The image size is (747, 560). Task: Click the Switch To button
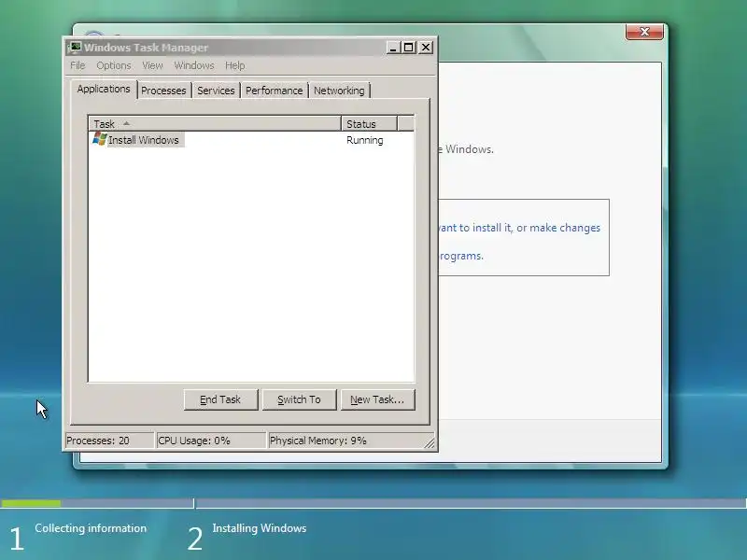(299, 399)
